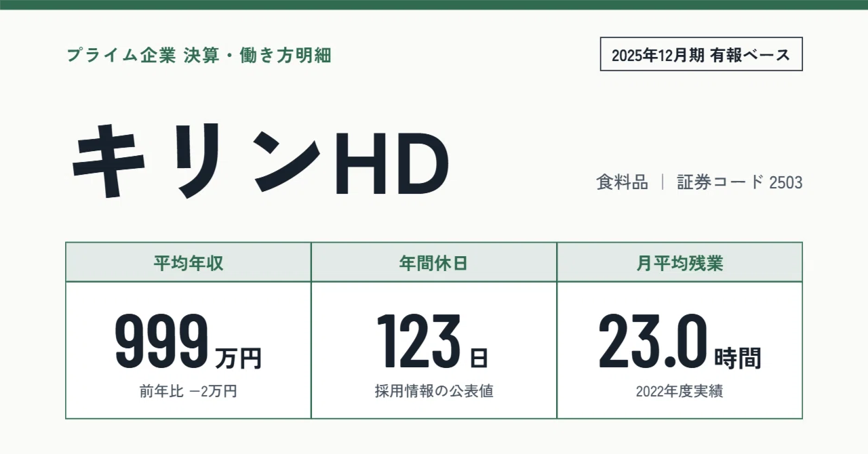Viewport: 868px width, 454px height.
Task: Click the 証券コード 2503 text
Action: click(740, 182)
